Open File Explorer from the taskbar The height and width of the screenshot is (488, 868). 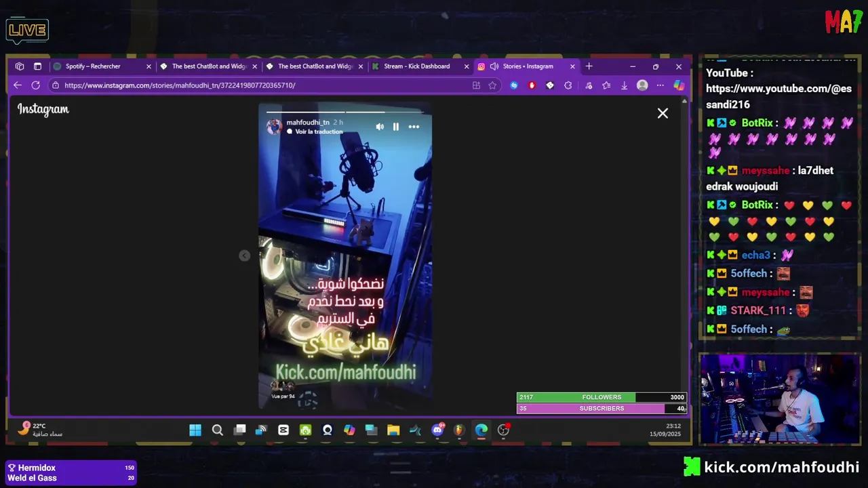393,430
